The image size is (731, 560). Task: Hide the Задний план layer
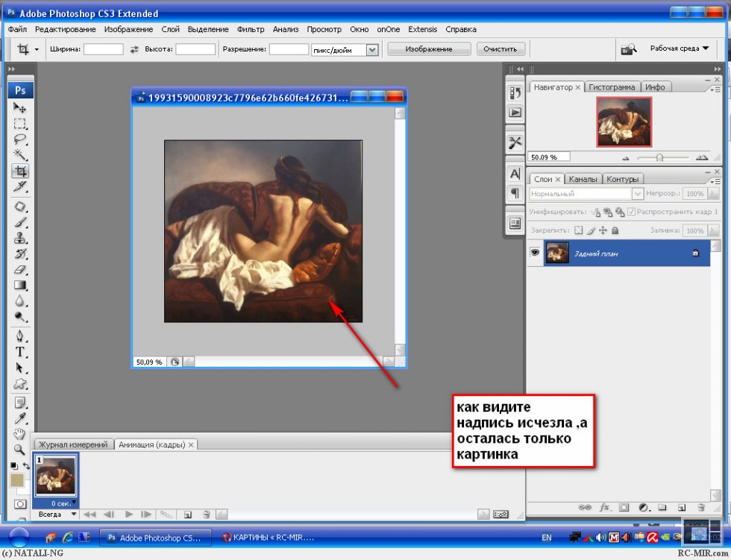(535, 253)
